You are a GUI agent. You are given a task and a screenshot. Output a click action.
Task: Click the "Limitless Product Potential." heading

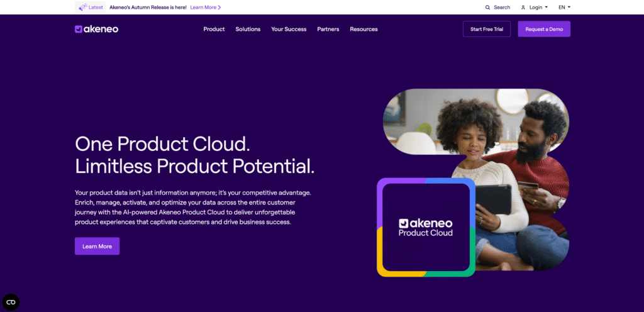pyautogui.click(x=195, y=167)
